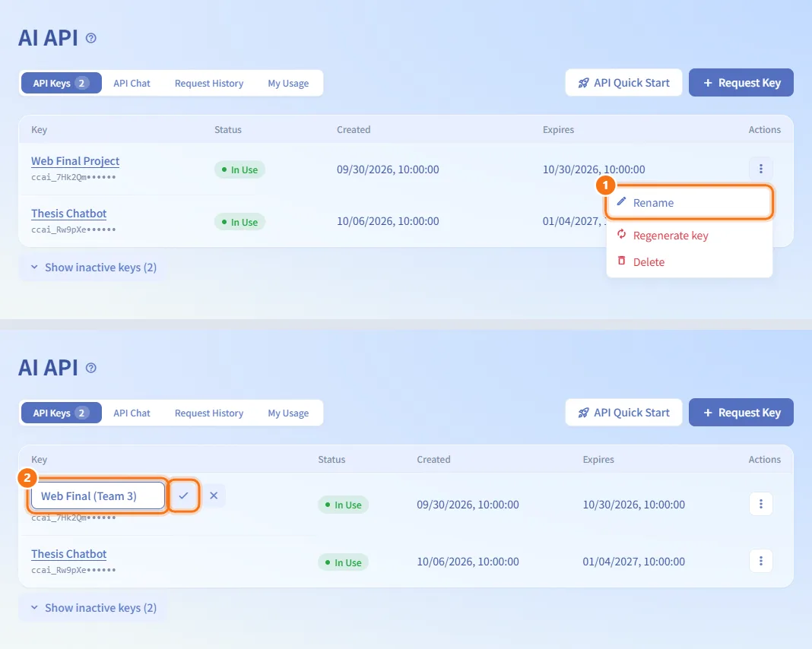Click the API Quick Start button in upper panel
The width and height of the screenshot is (812, 649).
click(623, 83)
